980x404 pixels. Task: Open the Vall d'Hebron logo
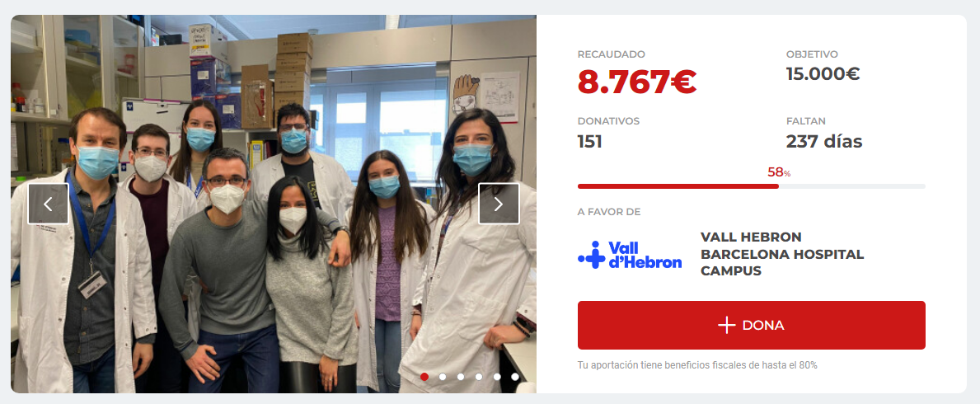point(630,255)
